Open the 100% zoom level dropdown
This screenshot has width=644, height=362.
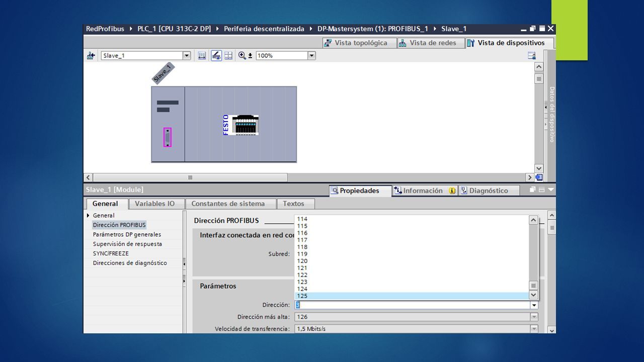click(x=311, y=56)
